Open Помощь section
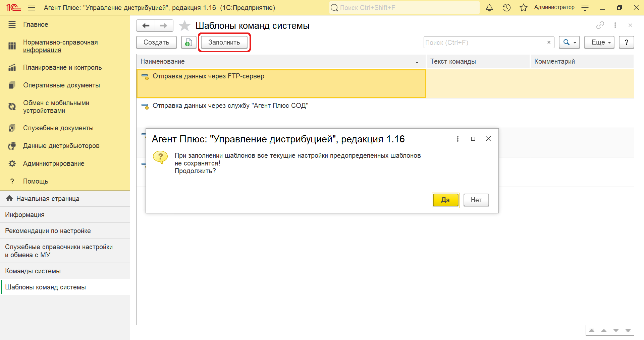The height and width of the screenshot is (340, 644). tap(36, 181)
